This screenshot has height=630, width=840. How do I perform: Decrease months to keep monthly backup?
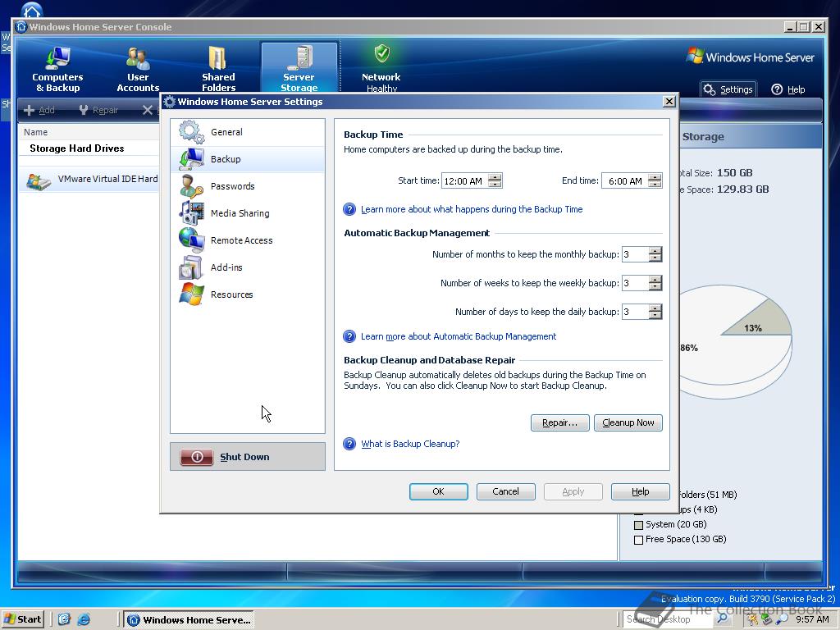point(655,258)
